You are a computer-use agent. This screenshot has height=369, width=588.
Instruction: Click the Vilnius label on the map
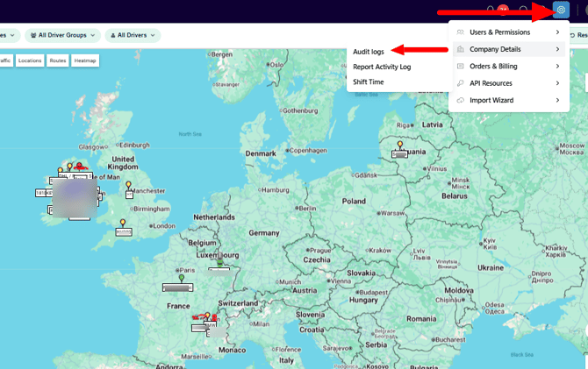pos(437,169)
